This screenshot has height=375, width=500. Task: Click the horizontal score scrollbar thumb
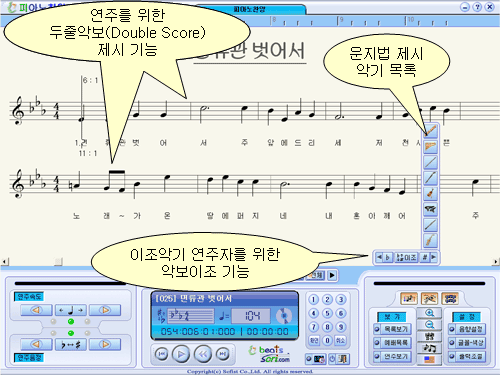point(58,262)
